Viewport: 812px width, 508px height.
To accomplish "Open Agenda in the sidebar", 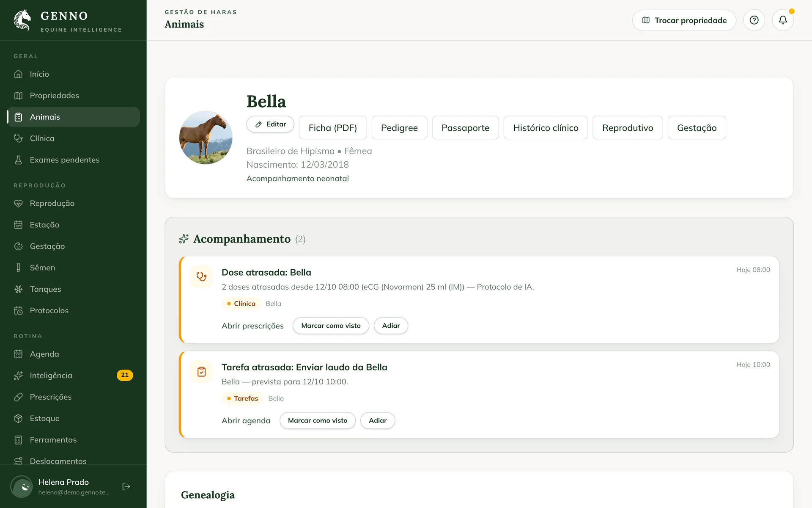I will coord(74,354).
